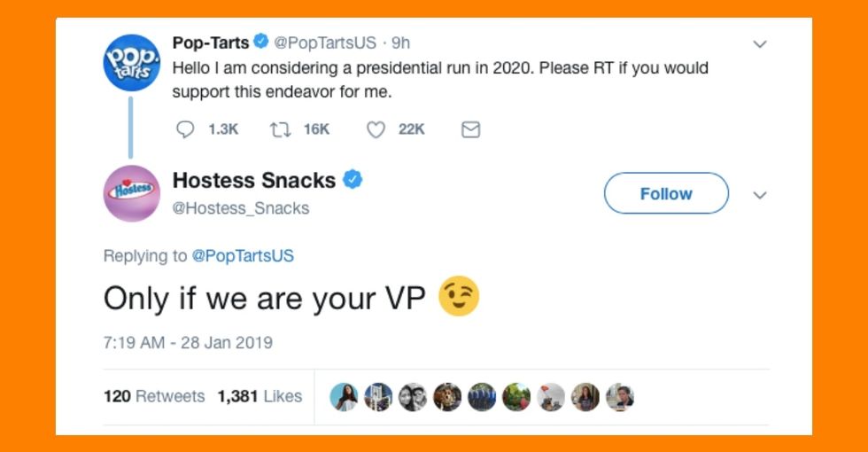This screenshot has width=868, height=452.
Task: Click Hostess Snacks verified badge
Action: 353,181
